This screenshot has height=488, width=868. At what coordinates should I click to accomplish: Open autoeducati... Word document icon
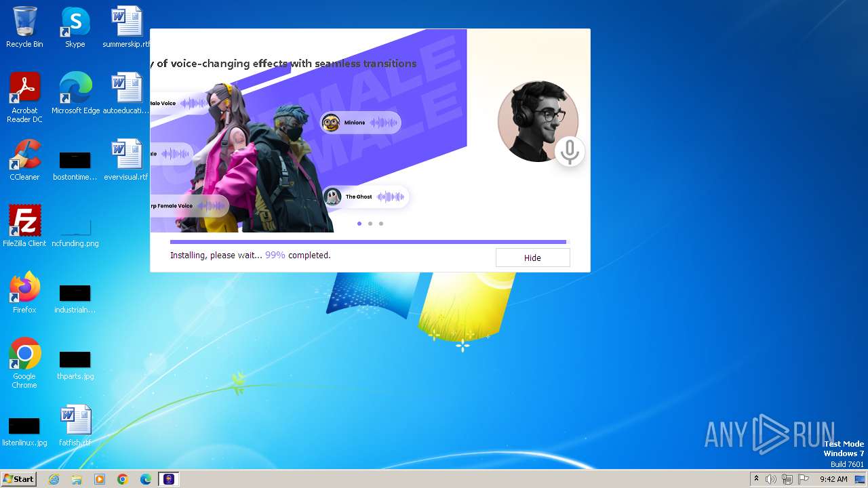[x=126, y=94]
